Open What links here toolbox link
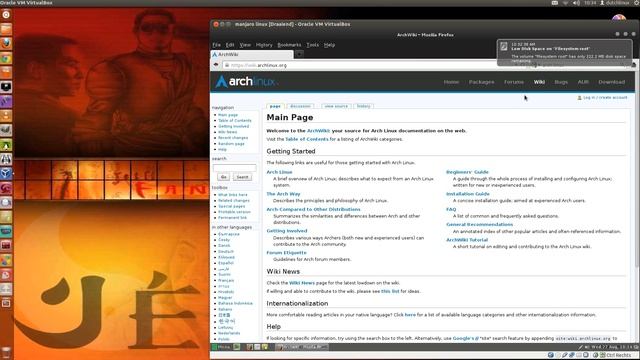640x360 pixels. click(233, 195)
